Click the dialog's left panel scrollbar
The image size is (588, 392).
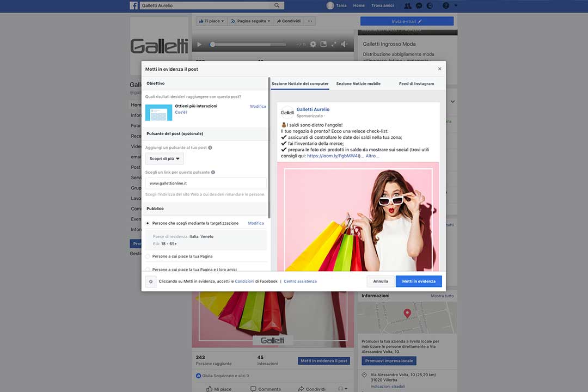tap(269, 147)
